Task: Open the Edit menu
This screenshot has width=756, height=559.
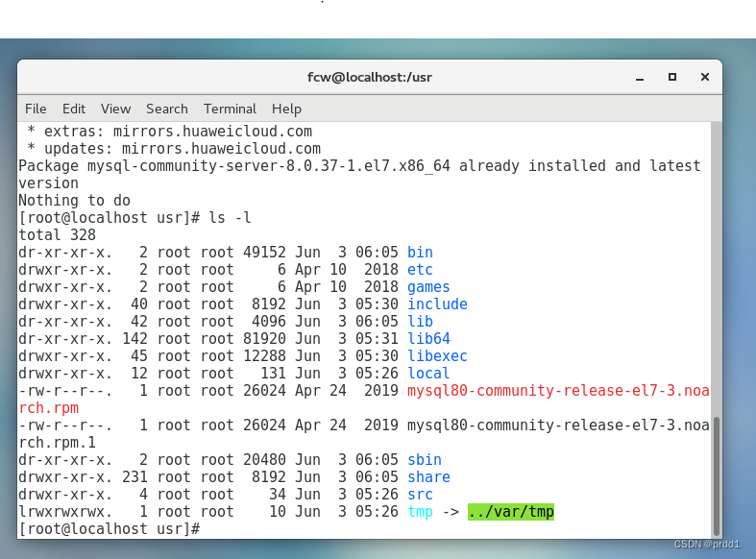Action: click(x=74, y=109)
